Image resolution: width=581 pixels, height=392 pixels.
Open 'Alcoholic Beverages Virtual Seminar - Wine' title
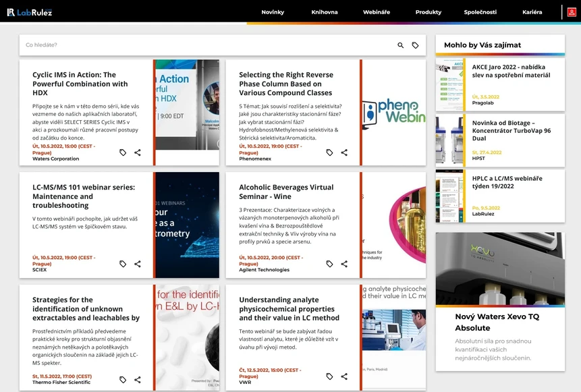(286, 192)
